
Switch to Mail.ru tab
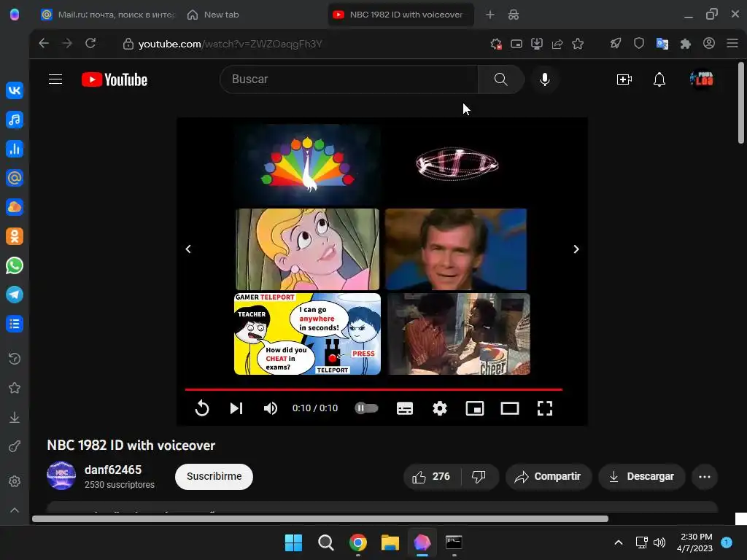click(108, 15)
